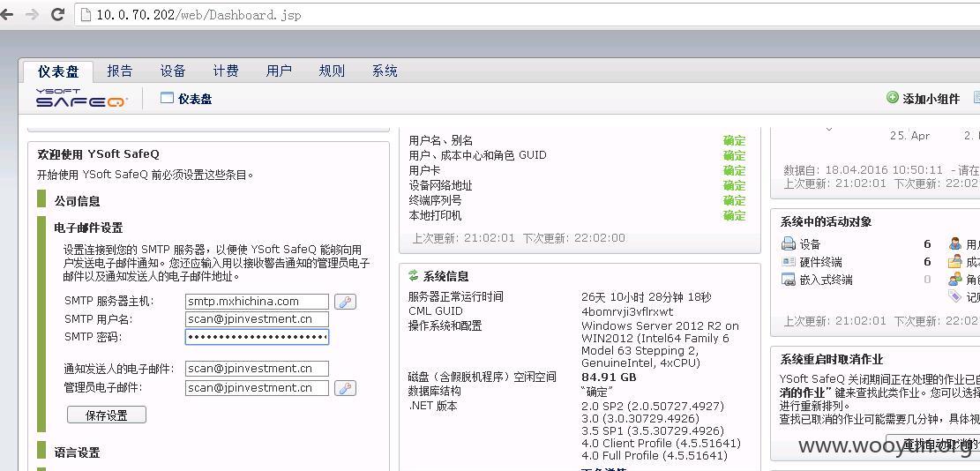
Task: Click the 仪表盘 breadcrumb link
Action: [195, 99]
